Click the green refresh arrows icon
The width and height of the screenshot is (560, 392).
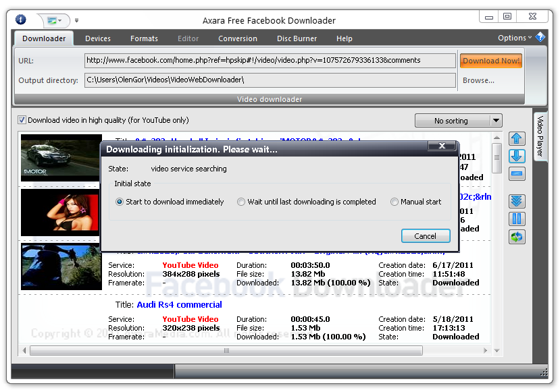pos(516,237)
